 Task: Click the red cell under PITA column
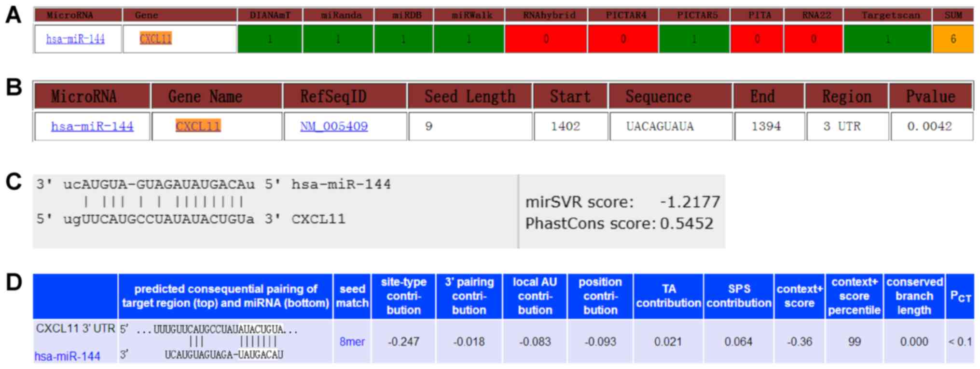click(757, 39)
